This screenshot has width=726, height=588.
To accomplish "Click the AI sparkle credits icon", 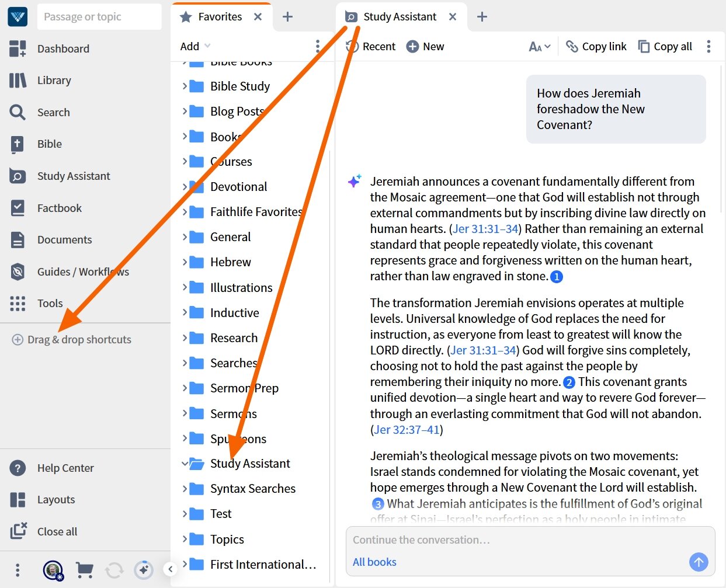I will coord(144,569).
